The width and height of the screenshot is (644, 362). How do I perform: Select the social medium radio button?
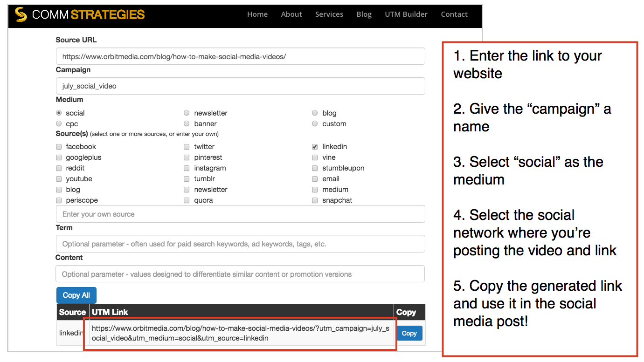pos(59,113)
